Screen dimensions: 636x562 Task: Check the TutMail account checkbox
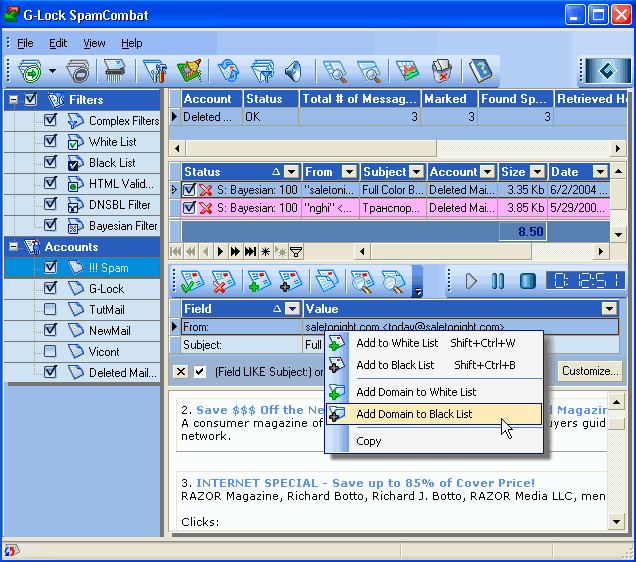(50, 309)
